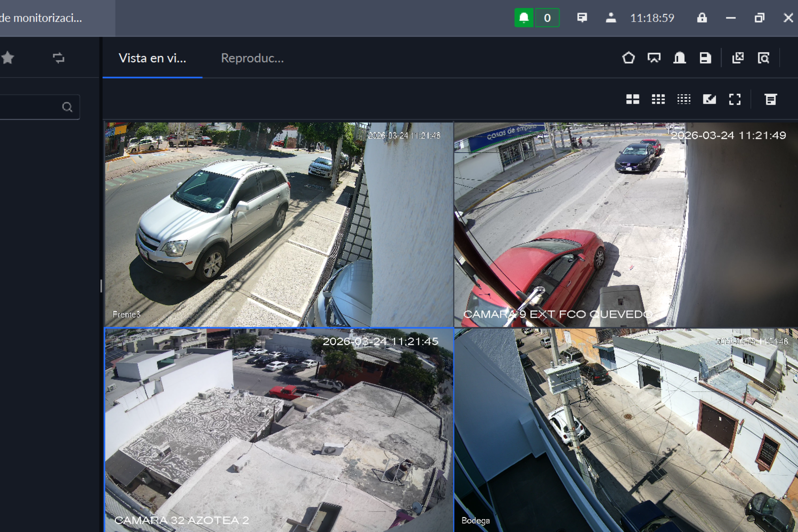This screenshot has width=798, height=532.
Task: Click the green alarm bell icon
Action: [x=524, y=18]
